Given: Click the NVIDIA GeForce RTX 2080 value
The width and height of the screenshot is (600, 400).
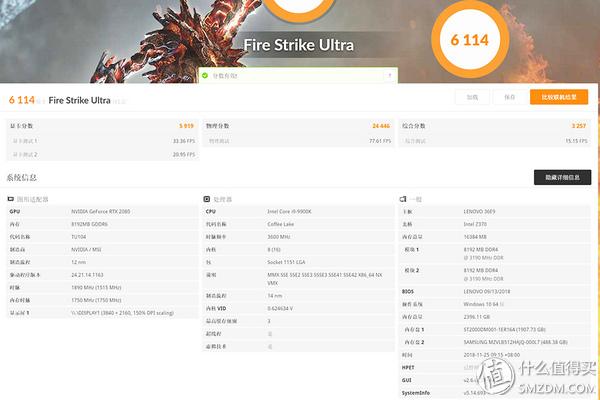Looking at the screenshot, I should point(101,211).
